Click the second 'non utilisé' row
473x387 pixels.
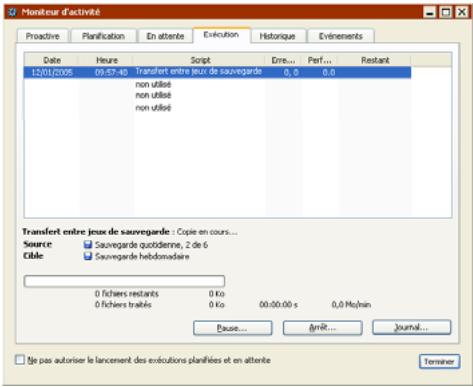pos(153,95)
